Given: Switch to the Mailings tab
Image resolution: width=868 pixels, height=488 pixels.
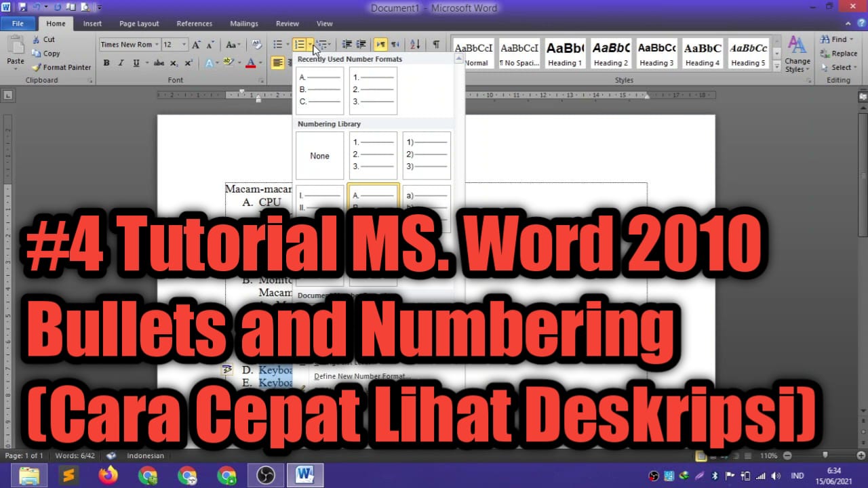Looking at the screenshot, I should pos(244,24).
